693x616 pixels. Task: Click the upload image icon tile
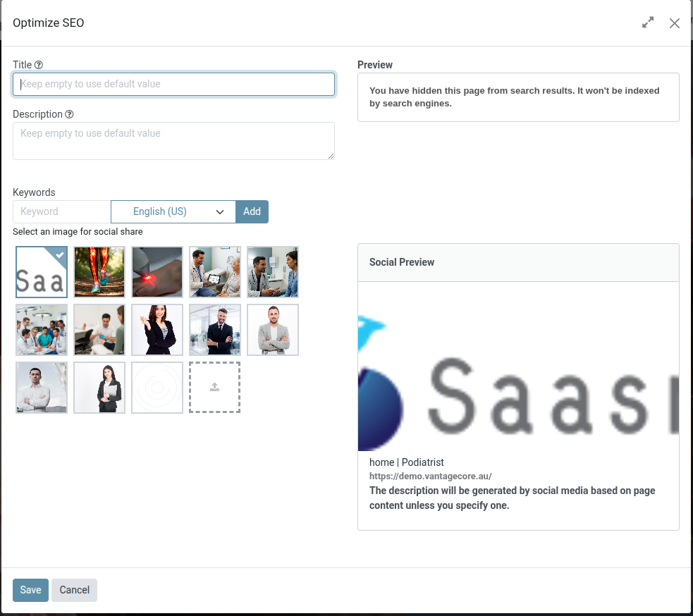click(214, 387)
